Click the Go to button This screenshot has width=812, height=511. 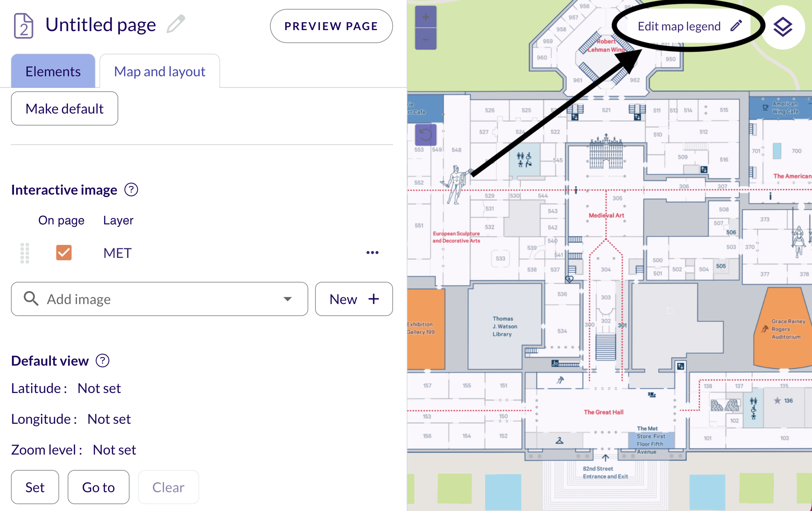(x=98, y=487)
